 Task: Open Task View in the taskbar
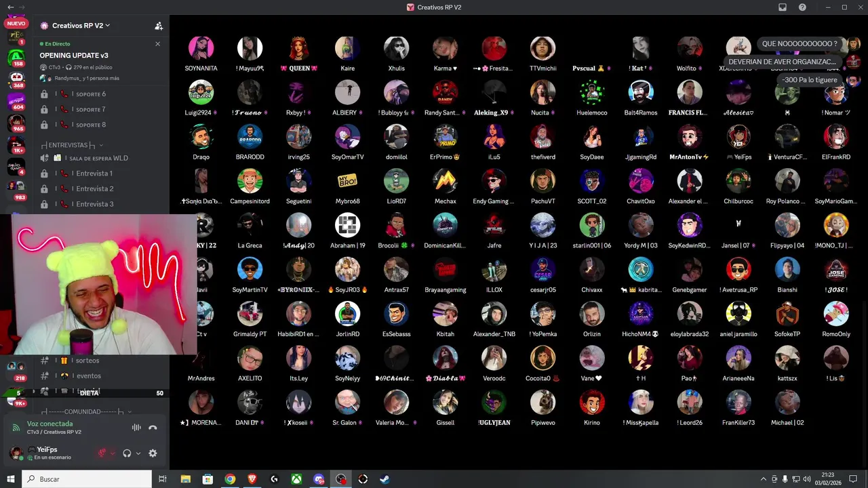[163, 479]
